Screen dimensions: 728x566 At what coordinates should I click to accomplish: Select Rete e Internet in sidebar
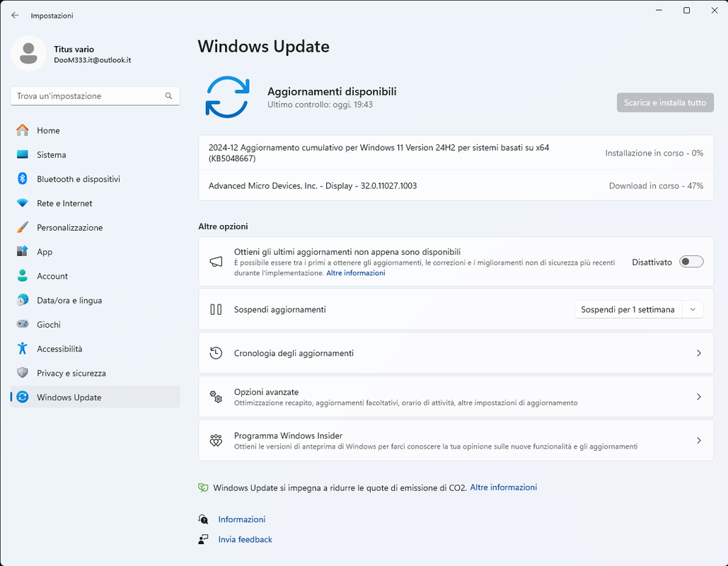pyautogui.click(x=95, y=203)
